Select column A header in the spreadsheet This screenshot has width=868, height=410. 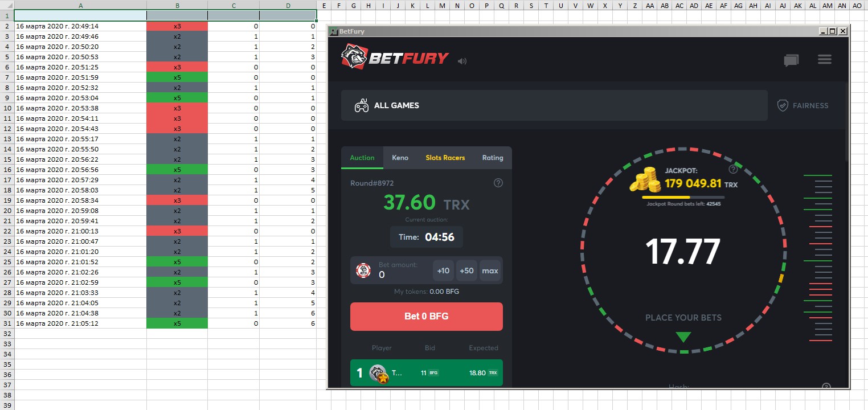[80, 6]
